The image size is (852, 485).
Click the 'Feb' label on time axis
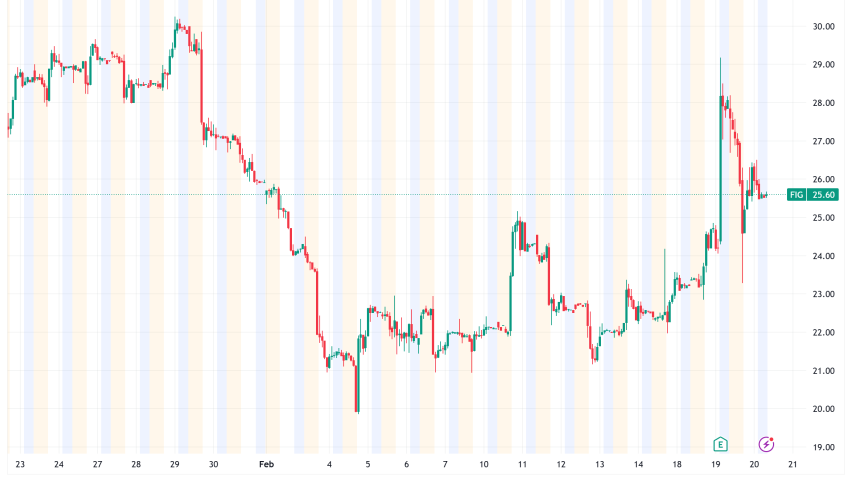click(x=266, y=465)
